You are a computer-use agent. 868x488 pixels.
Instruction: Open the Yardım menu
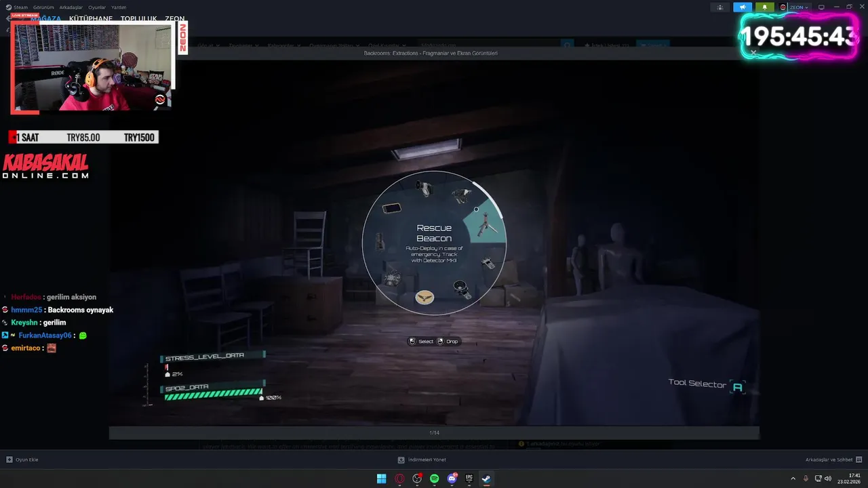coord(119,7)
